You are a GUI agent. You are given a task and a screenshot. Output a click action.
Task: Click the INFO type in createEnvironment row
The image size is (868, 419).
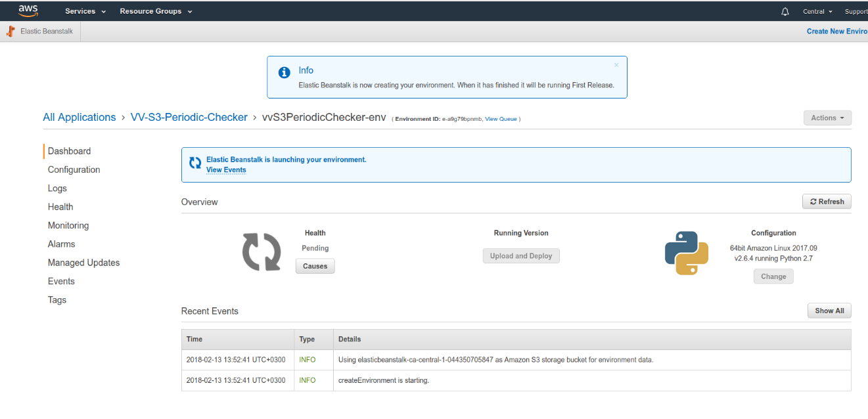coord(308,380)
